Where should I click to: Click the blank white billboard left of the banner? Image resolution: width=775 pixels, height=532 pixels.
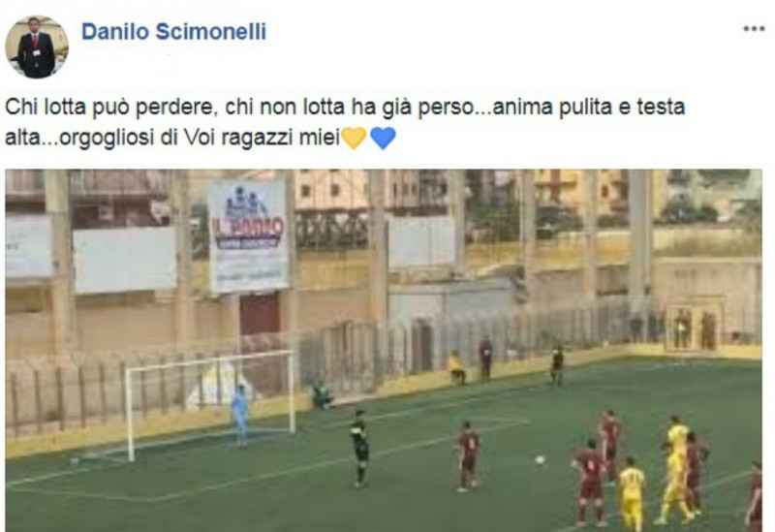[x=125, y=259]
